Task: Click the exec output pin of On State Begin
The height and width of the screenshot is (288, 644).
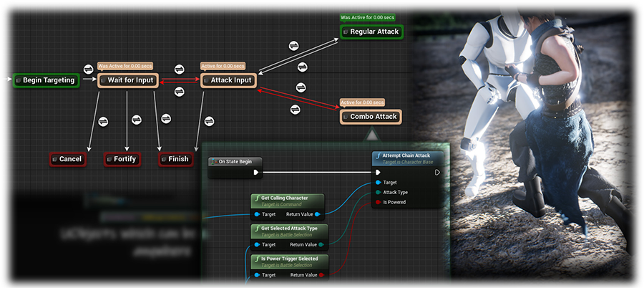Action: click(x=256, y=173)
